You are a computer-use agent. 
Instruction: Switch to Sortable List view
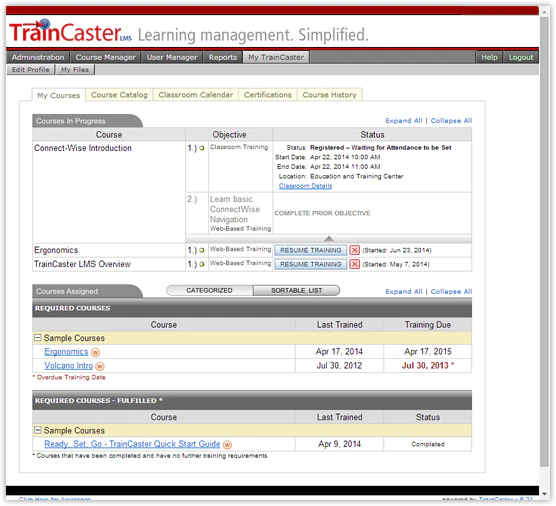click(x=296, y=290)
